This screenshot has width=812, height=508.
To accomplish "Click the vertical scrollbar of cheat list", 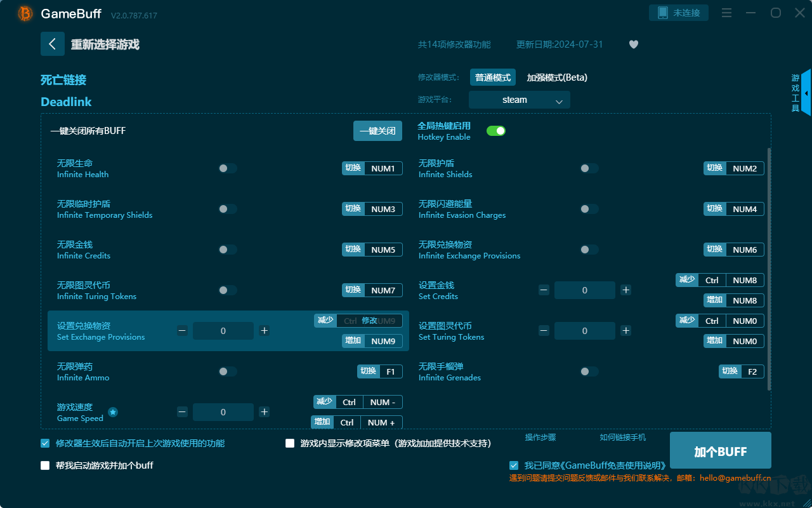I will tap(769, 269).
